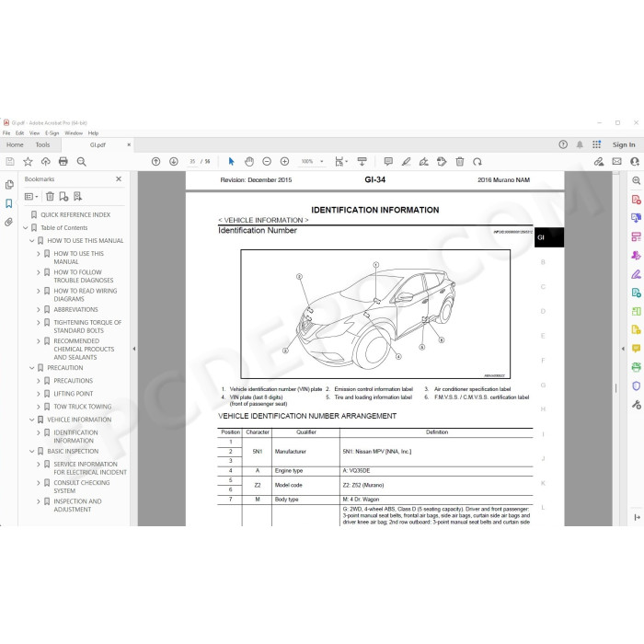Toggle the Bookmarks panel icon
Image resolution: width=644 pixels, height=644 pixels.
(8, 203)
